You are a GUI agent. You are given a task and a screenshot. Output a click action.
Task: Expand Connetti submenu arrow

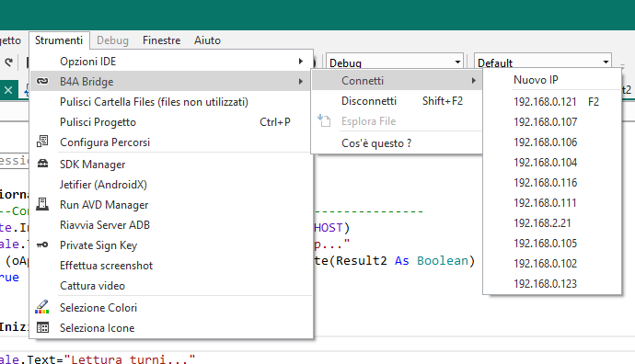click(473, 81)
